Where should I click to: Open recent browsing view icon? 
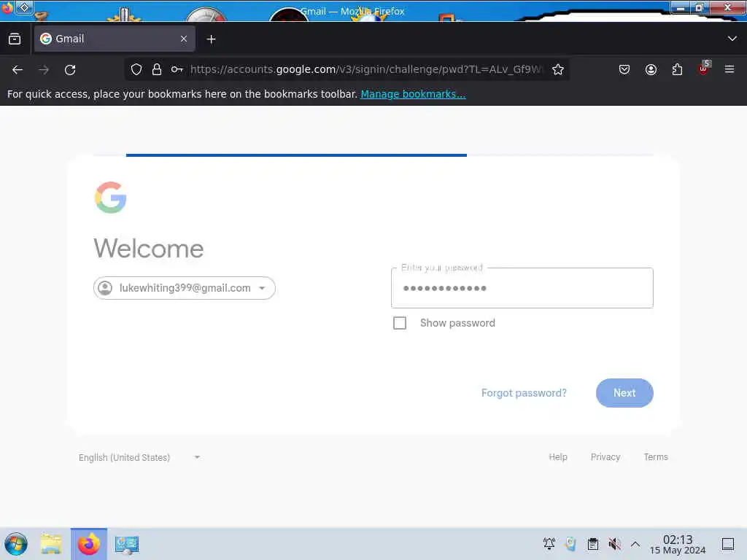click(15, 39)
